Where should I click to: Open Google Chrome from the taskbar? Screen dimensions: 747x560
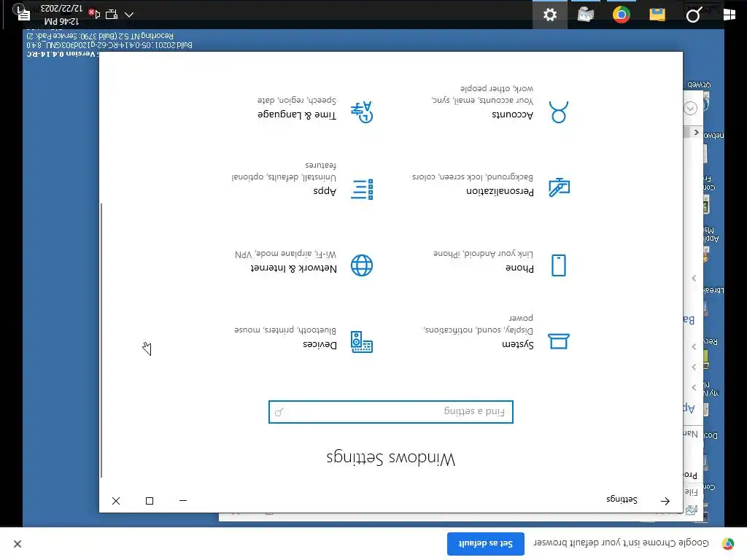pos(622,15)
